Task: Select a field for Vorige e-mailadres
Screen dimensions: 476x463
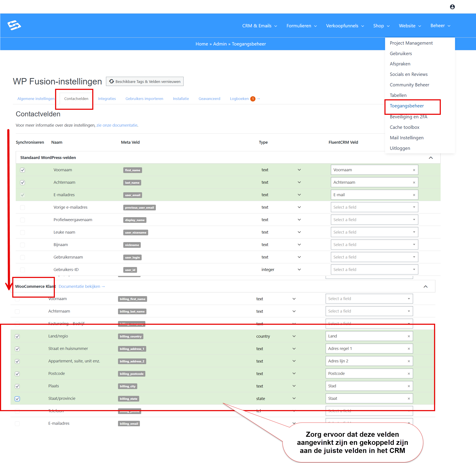Action: 374,207
